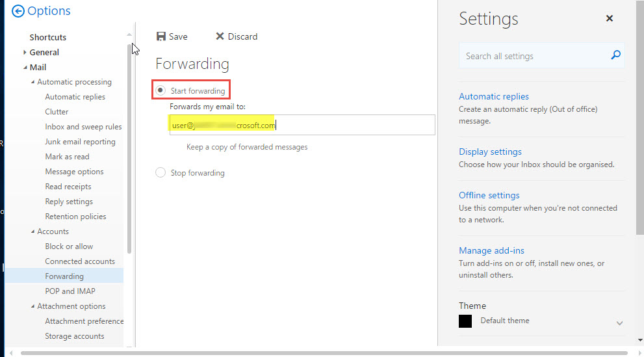
Task: Open Message options page
Action: coord(74,172)
